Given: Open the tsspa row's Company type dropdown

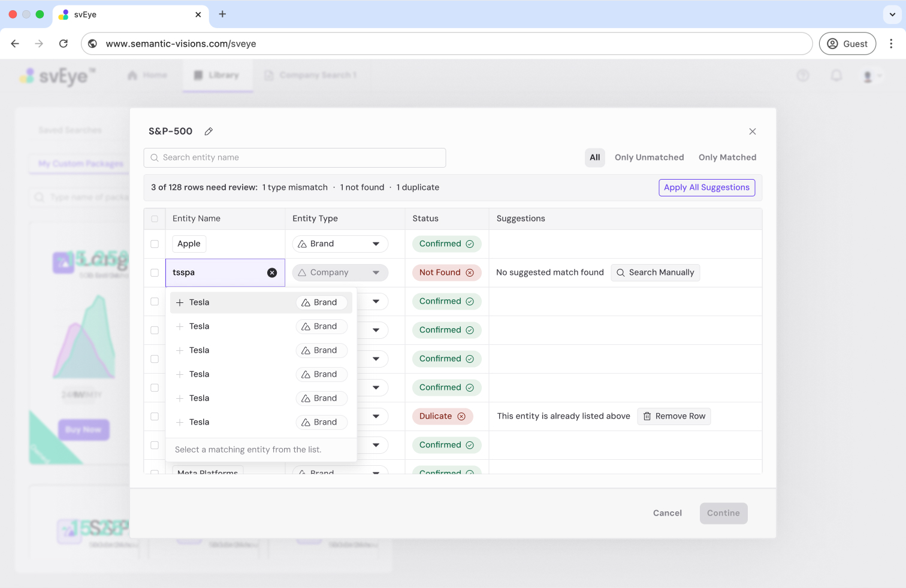Looking at the screenshot, I should [x=340, y=273].
